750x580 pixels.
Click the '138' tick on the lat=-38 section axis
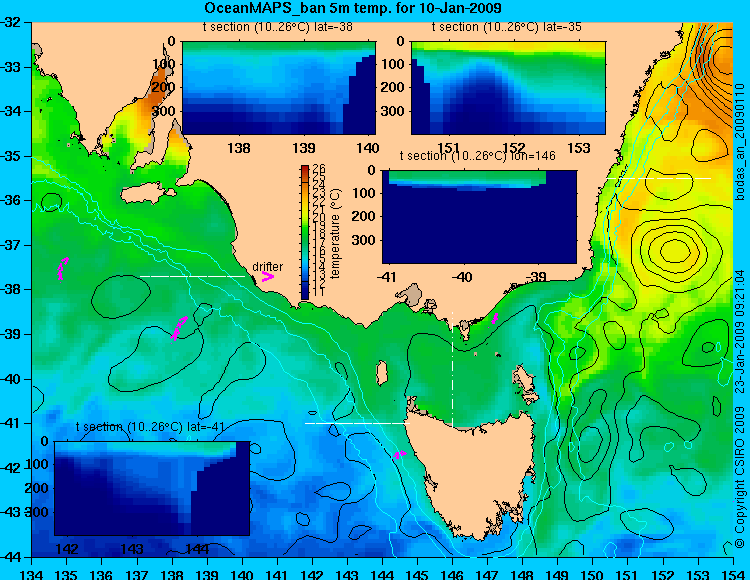(x=239, y=148)
